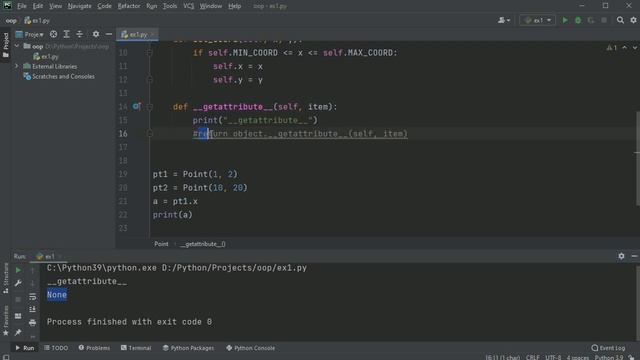Click stop square in Run panel
This screenshot has height=360, width=640.
(x=18, y=300)
